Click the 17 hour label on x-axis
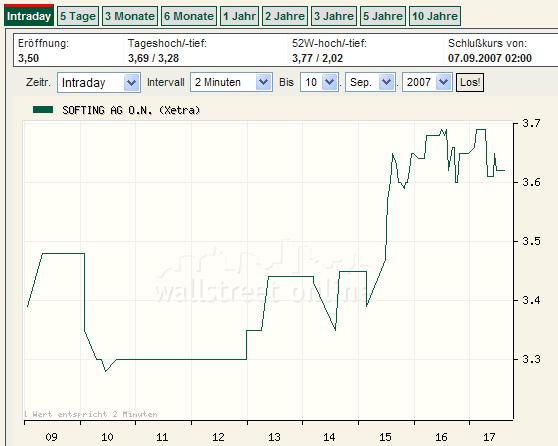 [x=489, y=437]
